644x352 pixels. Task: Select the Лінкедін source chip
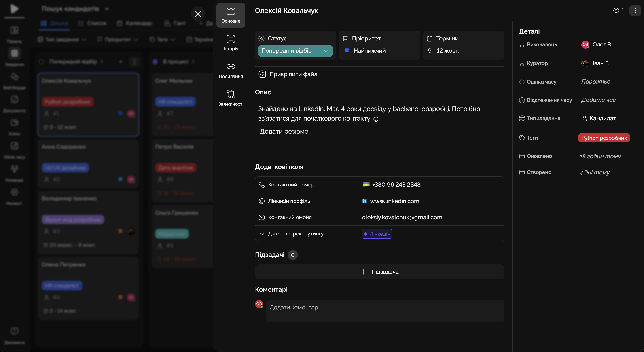(377, 234)
